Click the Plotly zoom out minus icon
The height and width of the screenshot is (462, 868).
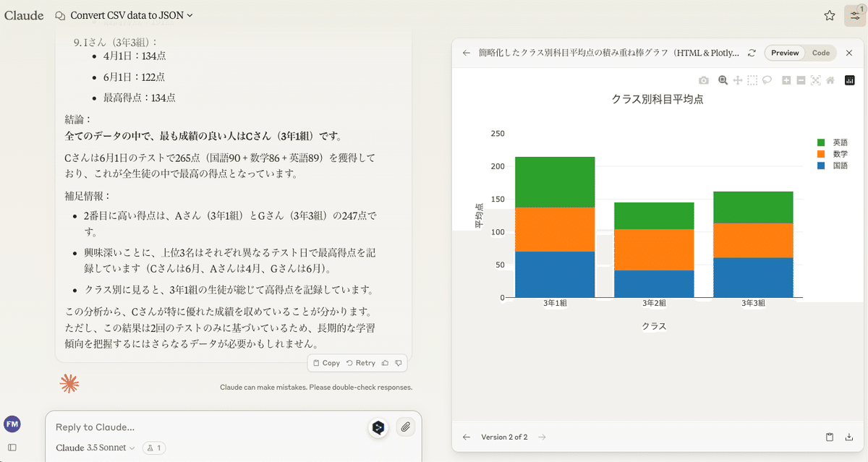point(801,80)
